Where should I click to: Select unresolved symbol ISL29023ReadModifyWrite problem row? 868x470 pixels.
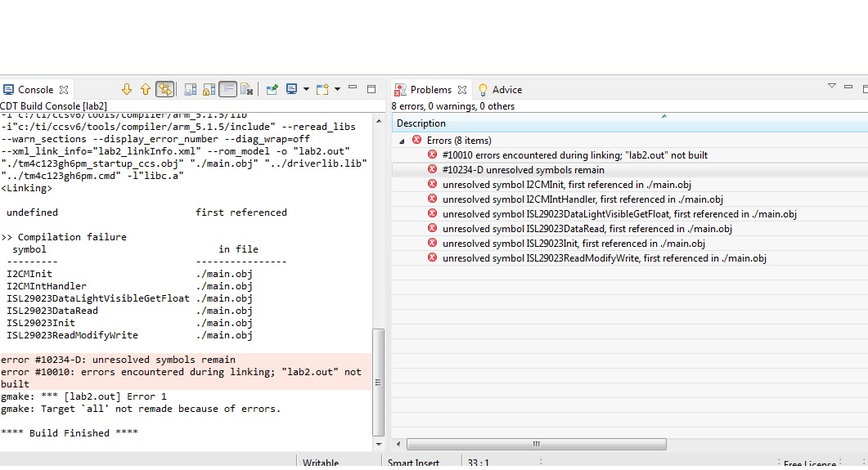coord(629,257)
